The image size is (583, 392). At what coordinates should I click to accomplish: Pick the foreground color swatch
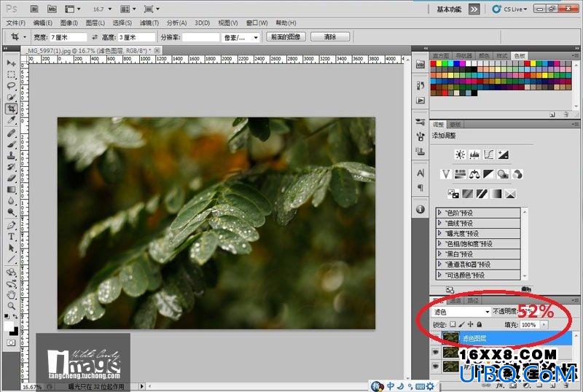coord(9,326)
